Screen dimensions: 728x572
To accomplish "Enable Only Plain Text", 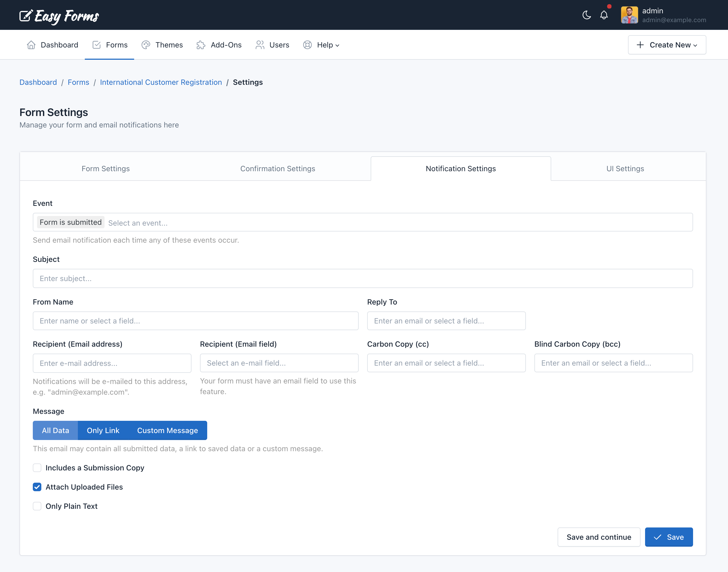I will pyautogui.click(x=37, y=506).
